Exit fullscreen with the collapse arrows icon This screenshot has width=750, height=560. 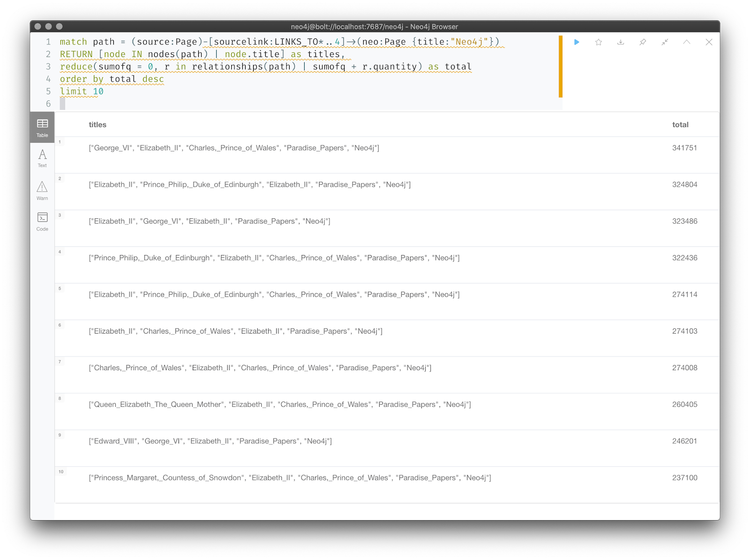(x=665, y=42)
